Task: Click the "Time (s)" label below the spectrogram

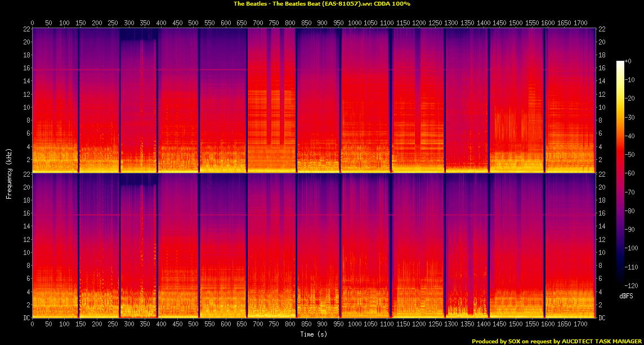Action: point(314,334)
